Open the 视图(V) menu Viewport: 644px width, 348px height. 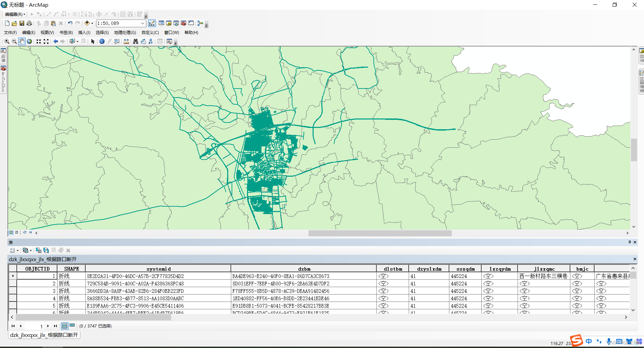click(x=47, y=33)
